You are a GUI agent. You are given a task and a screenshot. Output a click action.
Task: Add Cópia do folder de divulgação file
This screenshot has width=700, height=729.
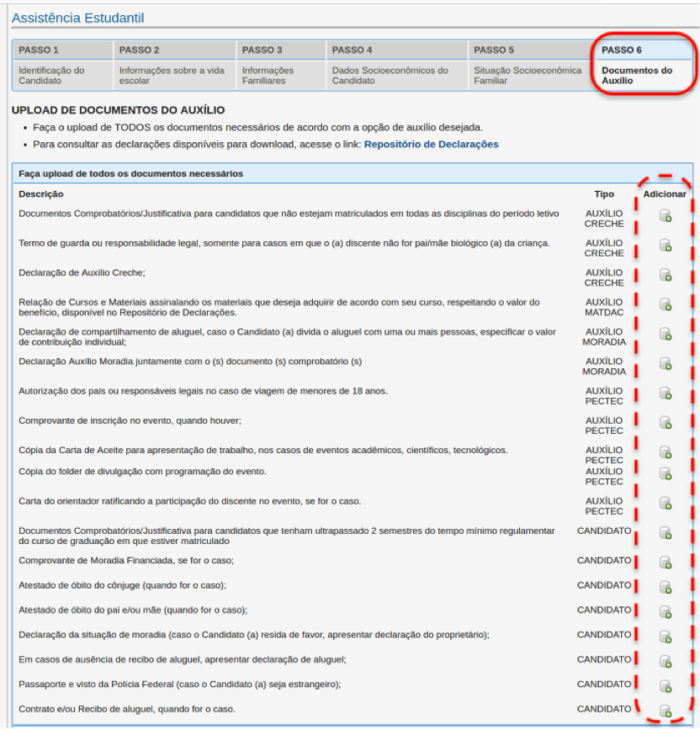tap(666, 474)
